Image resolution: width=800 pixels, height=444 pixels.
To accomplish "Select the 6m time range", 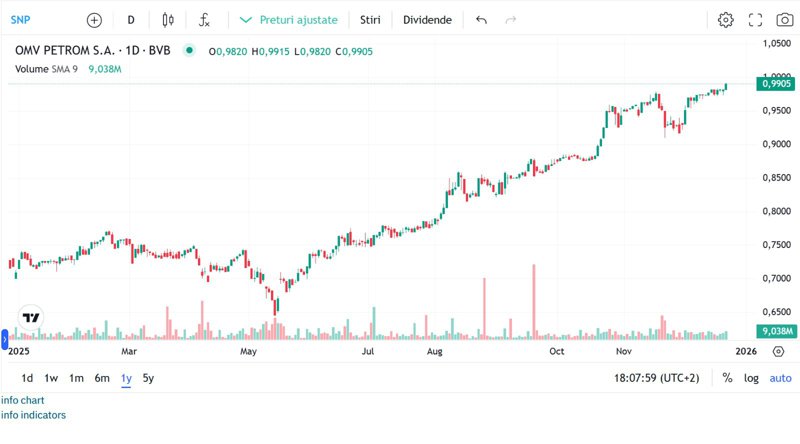I will pyautogui.click(x=102, y=378).
